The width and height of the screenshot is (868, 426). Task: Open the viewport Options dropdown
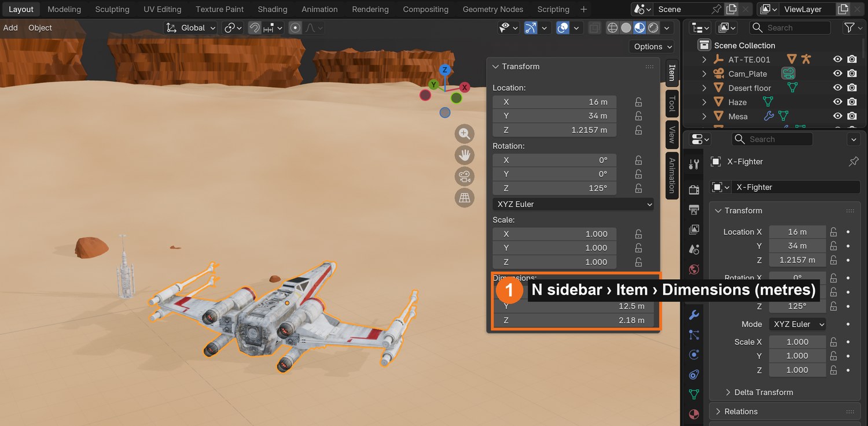tap(653, 47)
